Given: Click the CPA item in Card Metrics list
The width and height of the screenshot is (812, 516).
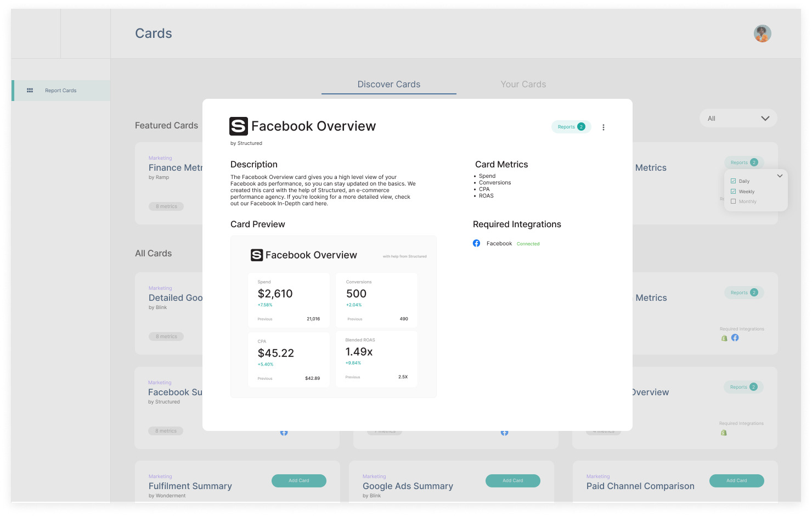Looking at the screenshot, I should click(x=484, y=189).
